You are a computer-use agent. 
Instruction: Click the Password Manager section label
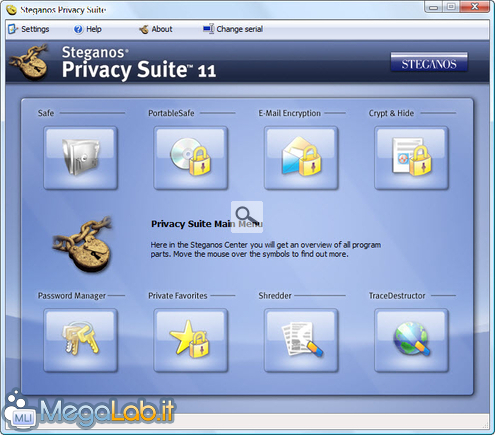[71, 296]
